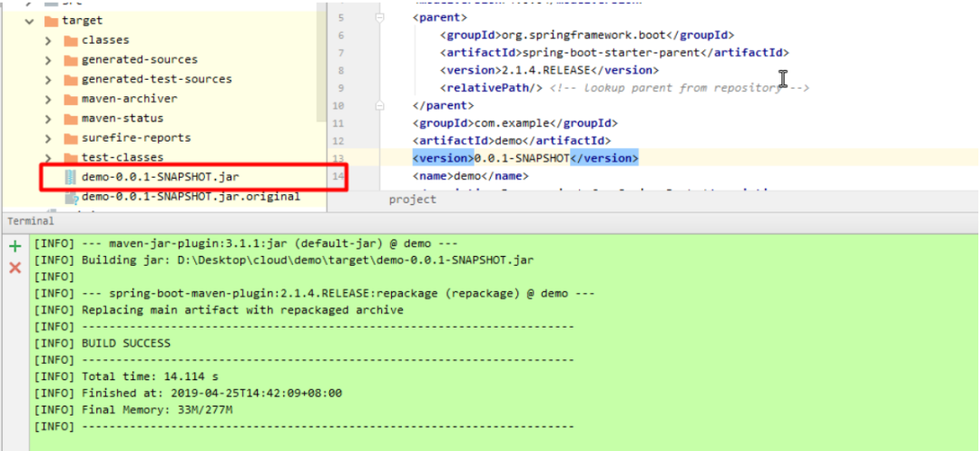
Task: Click the jar.original unknown file icon
Action: [72, 198]
